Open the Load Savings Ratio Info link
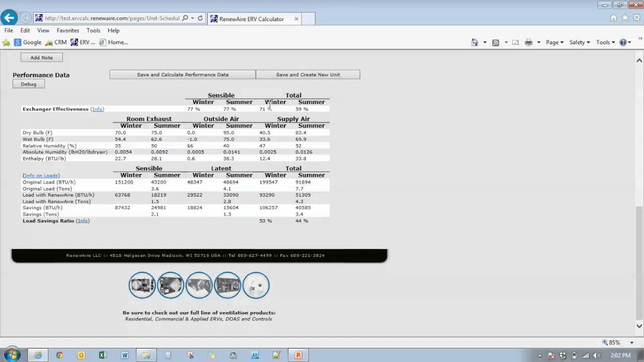Viewport: 644px width, 362px height. (x=83, y=221)
